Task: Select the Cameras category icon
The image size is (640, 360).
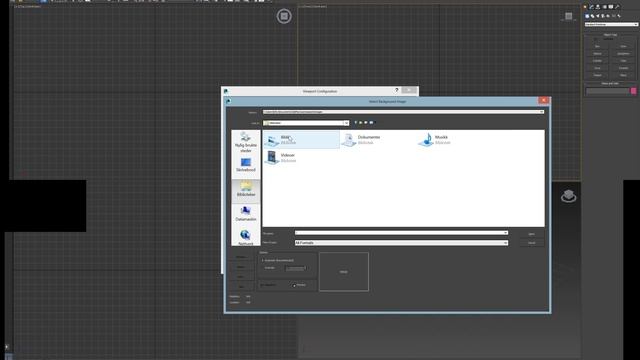Action: [603, 16]
